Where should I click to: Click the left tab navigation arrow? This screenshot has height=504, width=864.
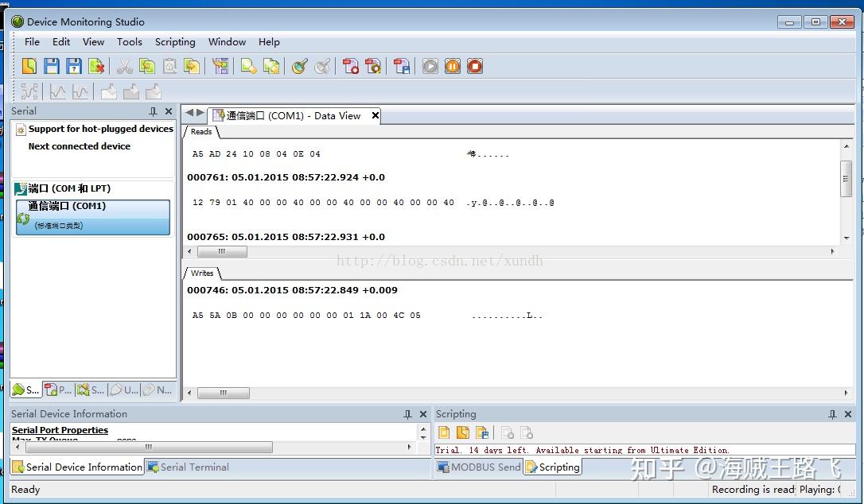[189, 112]
